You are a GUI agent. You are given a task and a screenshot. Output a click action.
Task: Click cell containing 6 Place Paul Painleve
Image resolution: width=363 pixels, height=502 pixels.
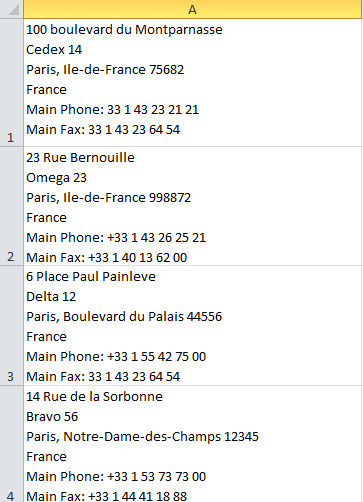(193, 326)
